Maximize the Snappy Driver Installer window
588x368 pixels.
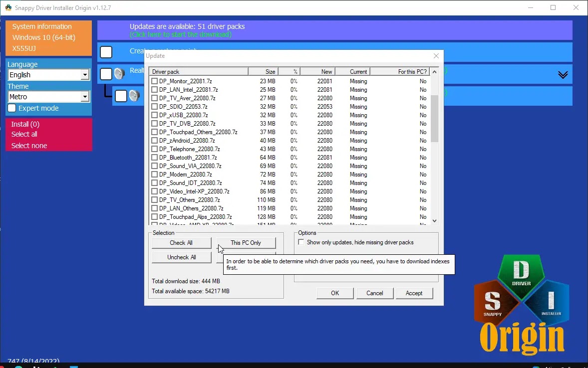click(x=553, y=7)
